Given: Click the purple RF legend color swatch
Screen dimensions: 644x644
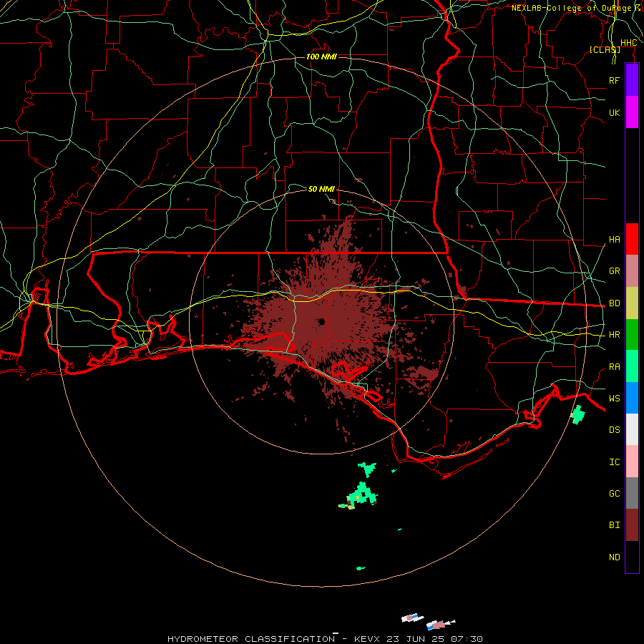Looking at the screenshot, I should pyautogui.click(x=632, y=80).
